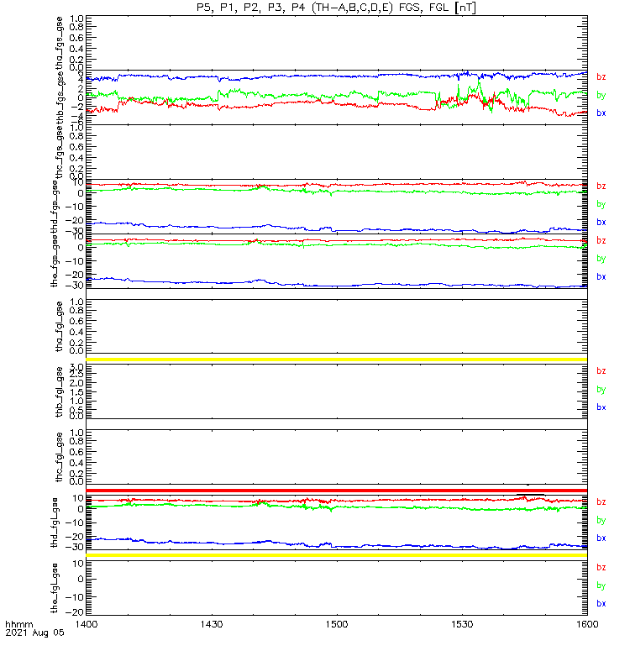This screenshot has width=630, height=672.
Task: Select the tha_fgs_gse y-axis label
Action: pos(59,43)
